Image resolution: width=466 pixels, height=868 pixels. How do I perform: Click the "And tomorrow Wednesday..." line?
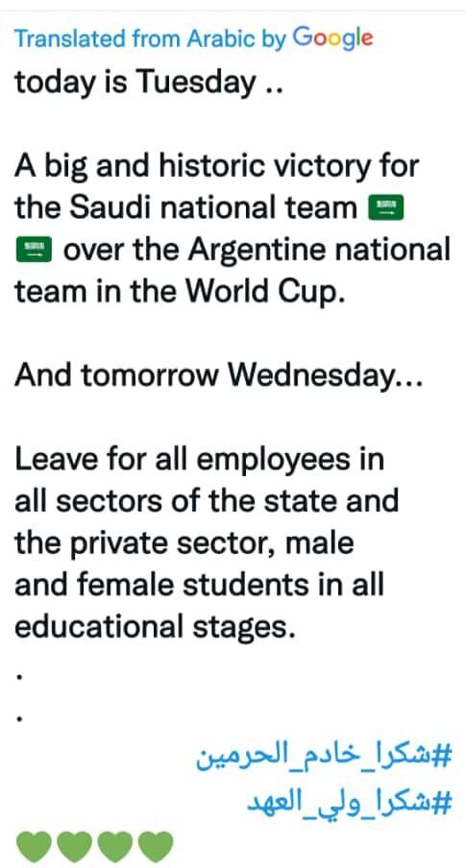[x=218, y=375]
